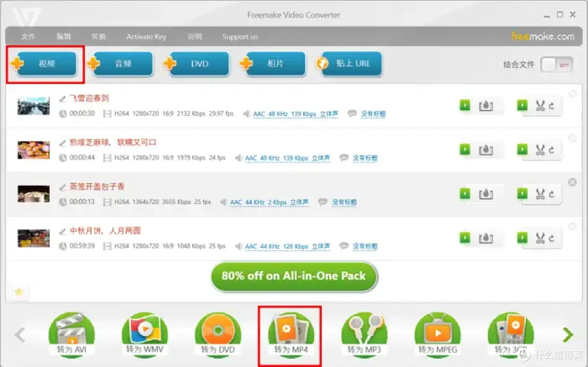Image resolution: width=588 pixels, height=367 pixels.
Task: Click the yellow star favorites icon
Action: [19, 291]
